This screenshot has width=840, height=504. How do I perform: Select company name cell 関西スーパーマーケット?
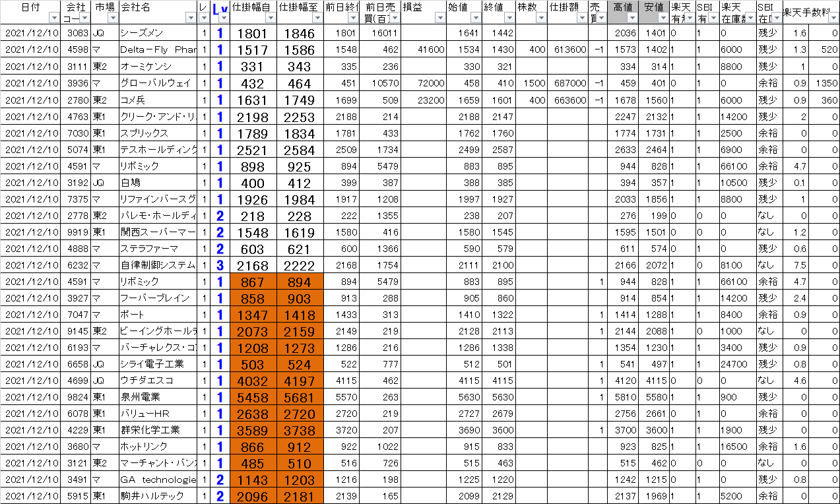click(x=158, y=232)
